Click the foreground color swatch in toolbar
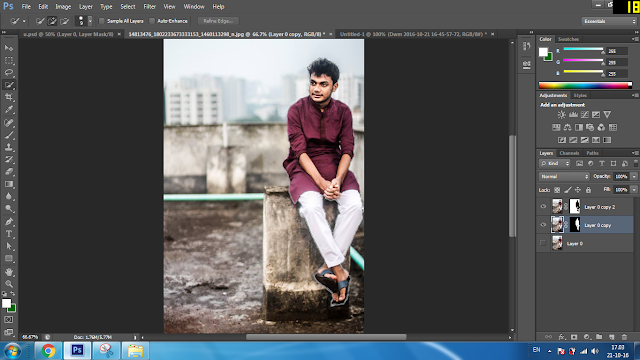Screen dimensions: 640x360 tap(6, 303)
